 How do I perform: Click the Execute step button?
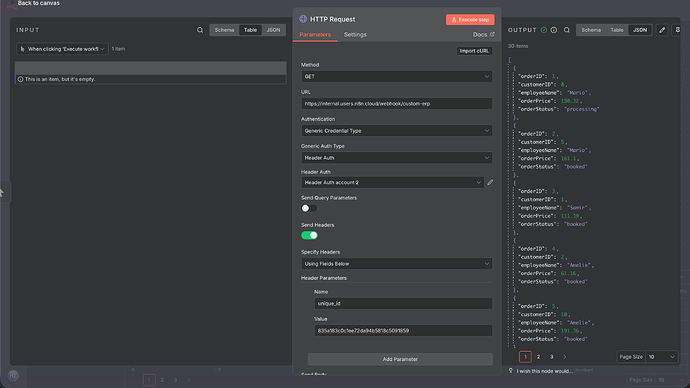(470, 19)
